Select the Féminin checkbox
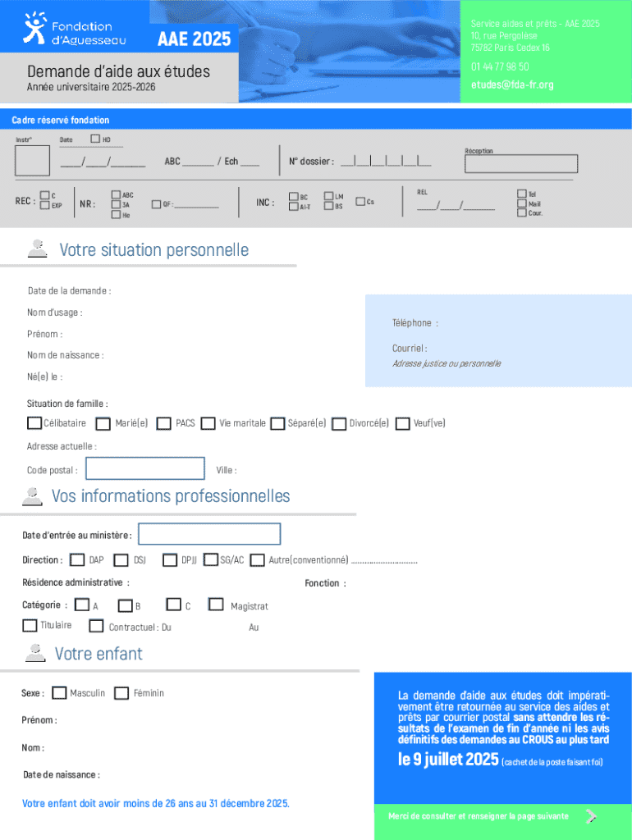Viewport: 632px width, 840px height. pos(121,693)
